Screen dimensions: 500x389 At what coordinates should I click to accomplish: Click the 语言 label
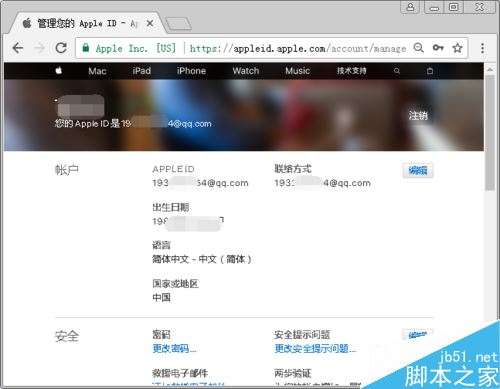click(161, 245)
